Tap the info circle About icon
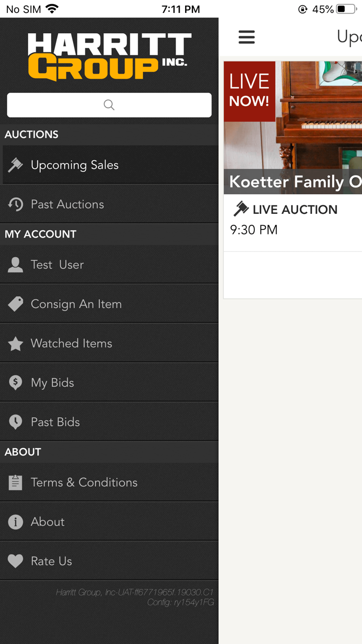 click(16, 522)
